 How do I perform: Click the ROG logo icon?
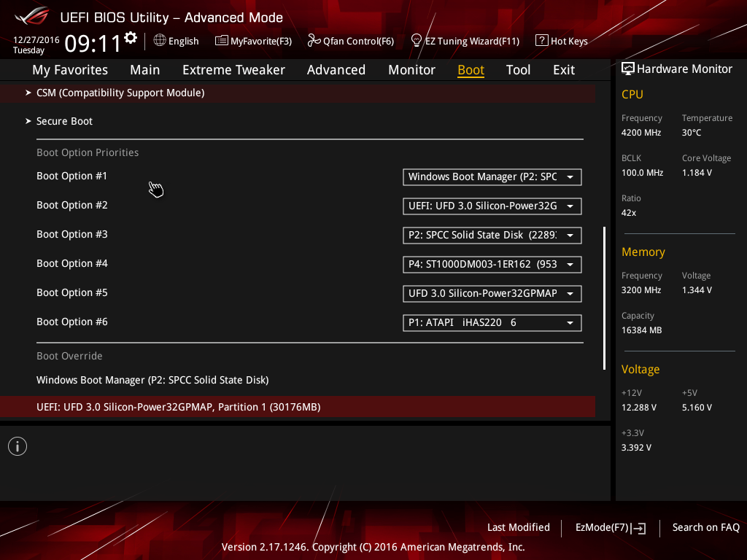(32, 16)
